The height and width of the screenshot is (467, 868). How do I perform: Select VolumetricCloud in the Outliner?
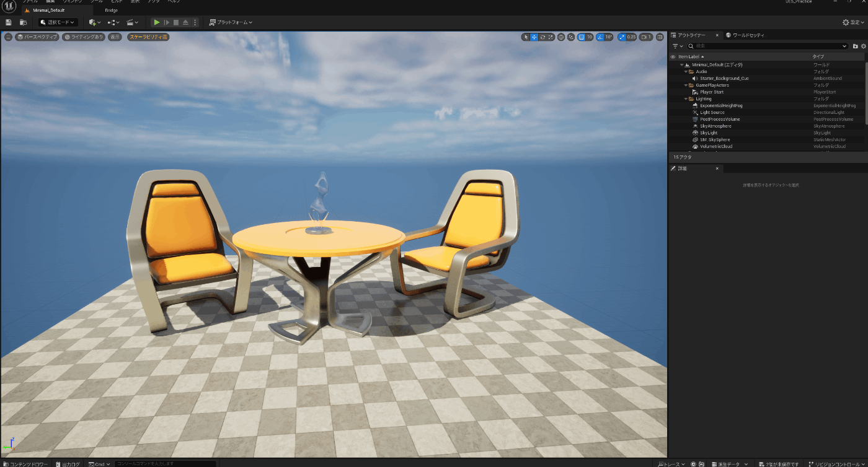(716, 146)
